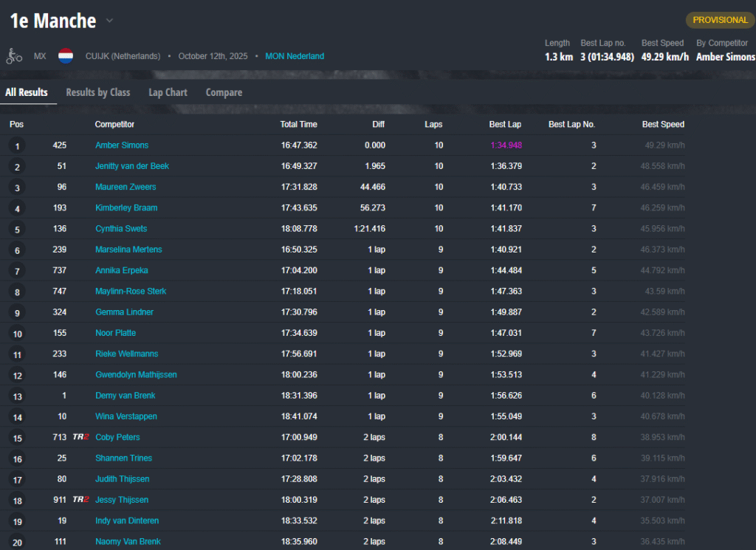Click the TR2 badge beside Coby Peters
The image size is (756, 550).
(x=80, y=437)
